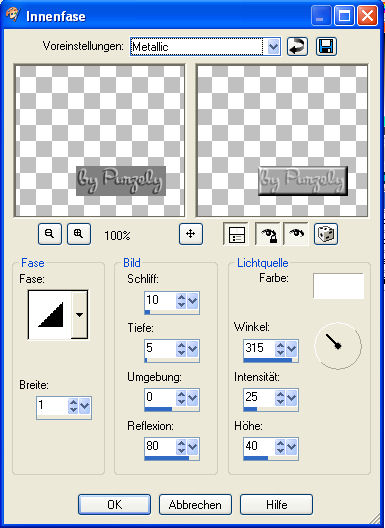Open help with the Hilfe button

pyautogui.click(x=277, y=504)
